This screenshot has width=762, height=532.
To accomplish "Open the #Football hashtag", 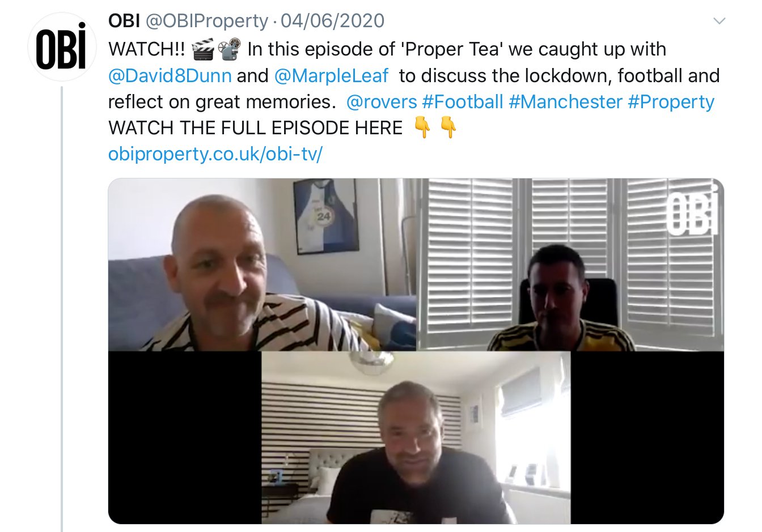I will click(463, 102).
